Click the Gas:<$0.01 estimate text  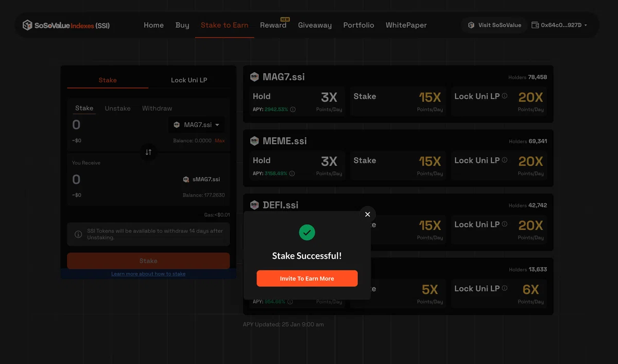[x=217, y=215]
